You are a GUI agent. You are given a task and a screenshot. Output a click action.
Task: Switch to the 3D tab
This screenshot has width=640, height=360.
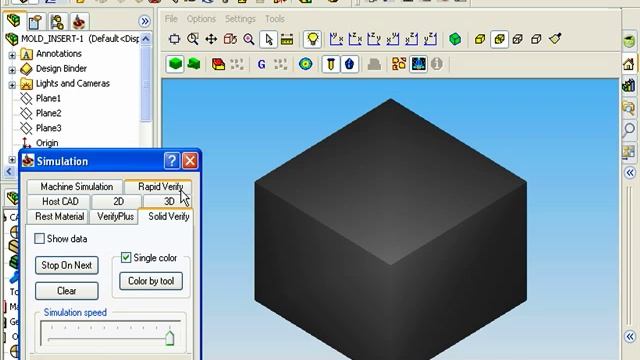pos(169,201)
